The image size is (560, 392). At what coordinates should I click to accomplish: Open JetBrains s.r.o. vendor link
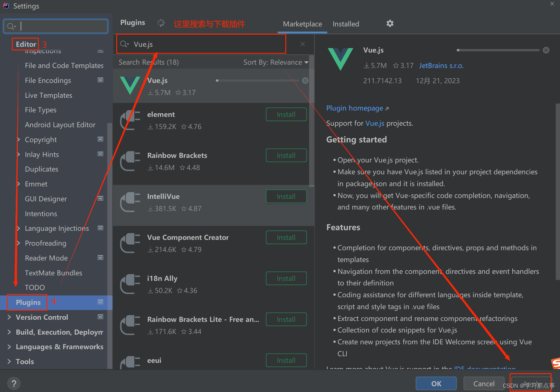[441, 66]
